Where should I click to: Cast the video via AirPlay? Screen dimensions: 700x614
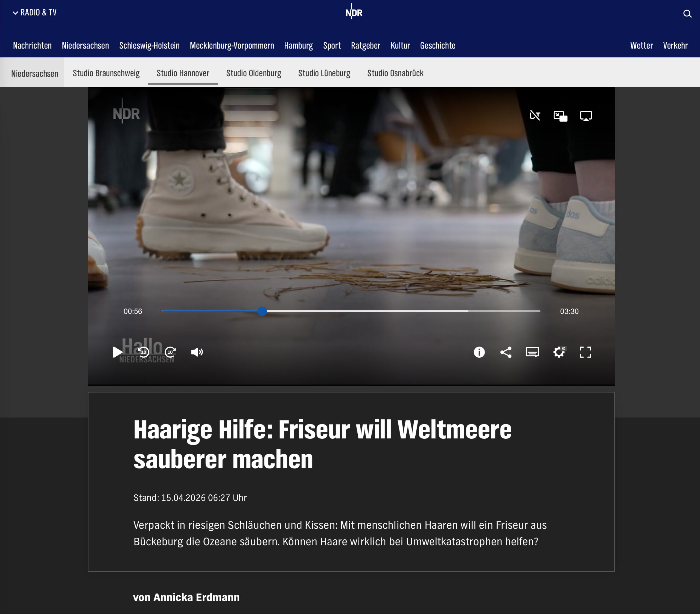click(586, 116)
